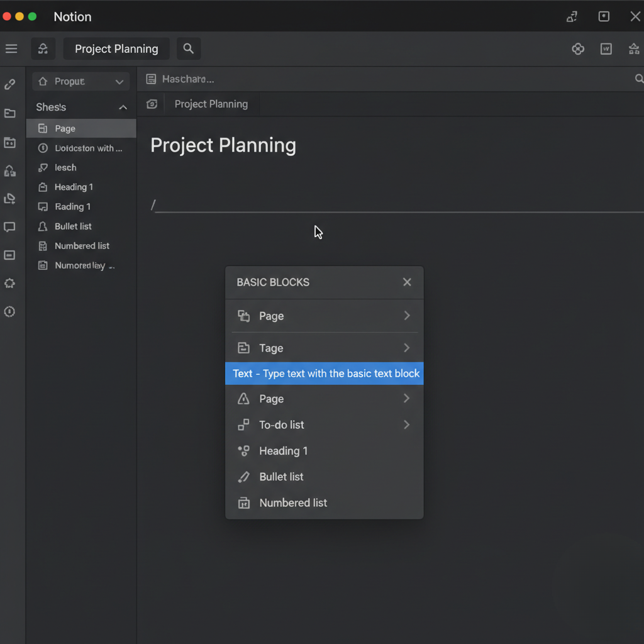Screen dimensions: 644x644
Task: Click the hamburger menu icon
Action: tap(11, 49)
